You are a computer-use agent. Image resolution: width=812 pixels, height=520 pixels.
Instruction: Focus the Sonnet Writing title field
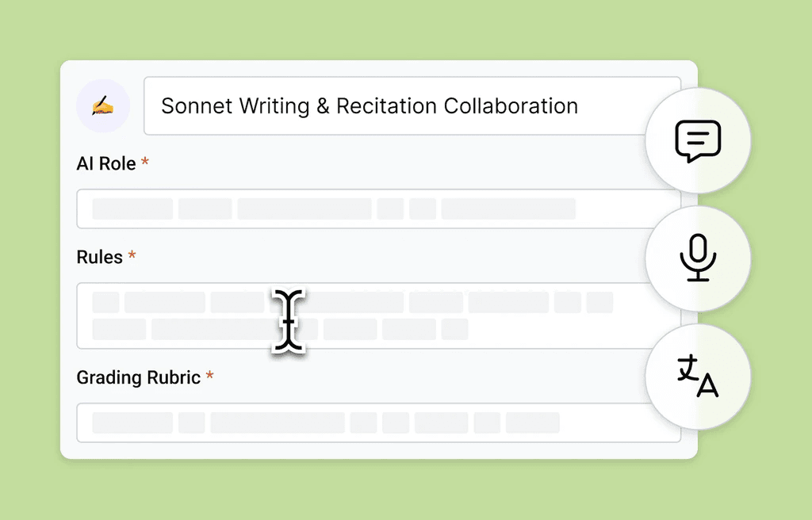coord(396,106)
